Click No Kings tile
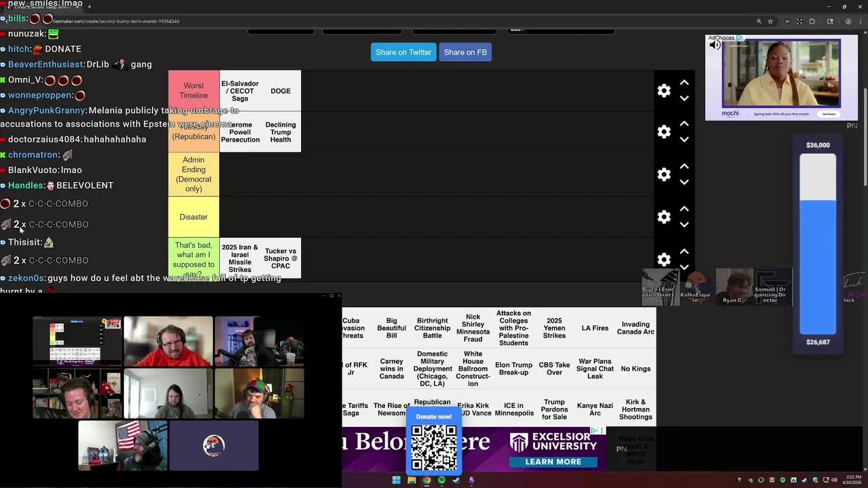Screen dimensions: 868x488 tap(635, 369)
